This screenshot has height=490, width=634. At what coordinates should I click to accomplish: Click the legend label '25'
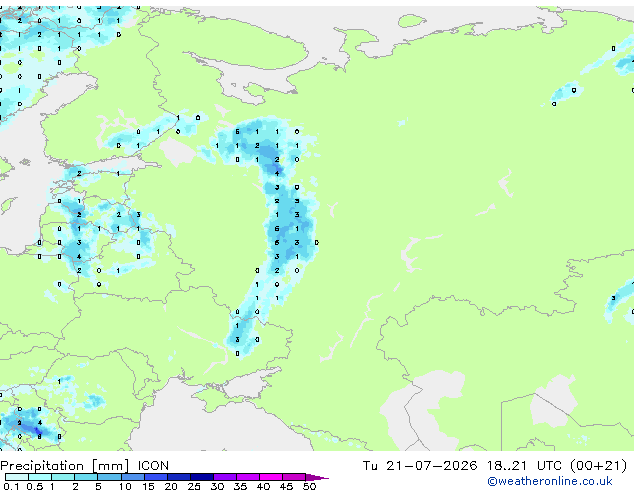(x=194, y=486)
